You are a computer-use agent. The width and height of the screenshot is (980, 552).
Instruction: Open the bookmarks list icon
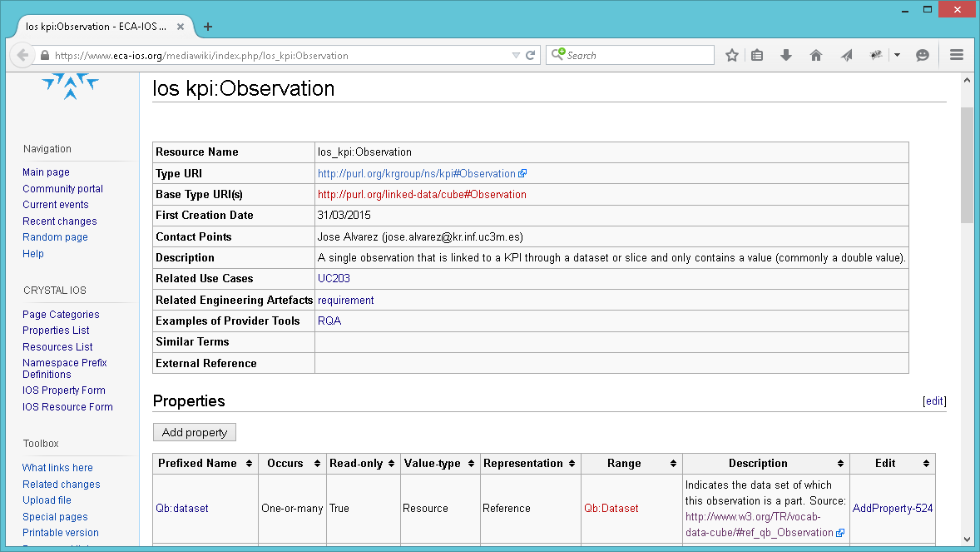pos(757,55)
